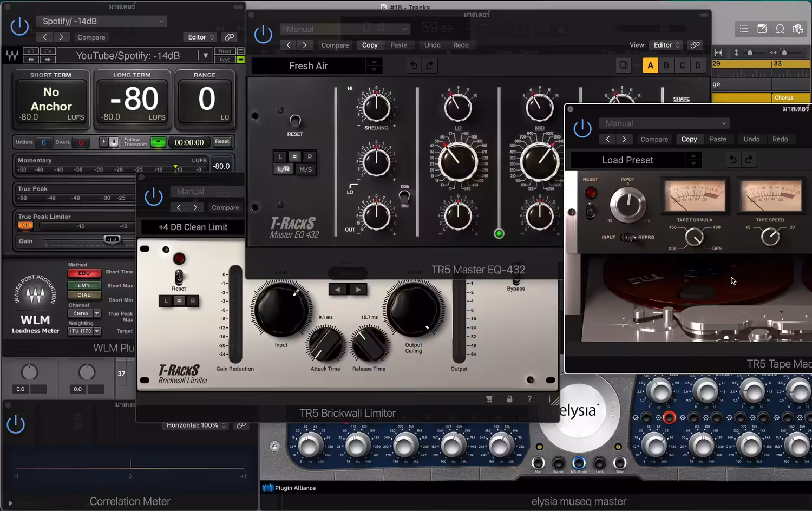Click the True Peak Limiter Gain slider handle
The width and height of the screenshot is (812, 511).
pos(112,240)
